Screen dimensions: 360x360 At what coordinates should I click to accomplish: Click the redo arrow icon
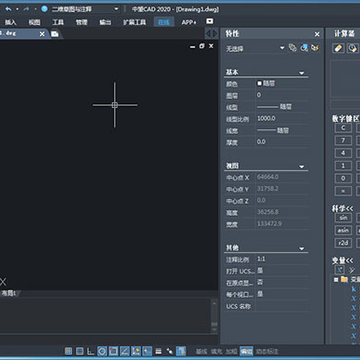[26, 9]
